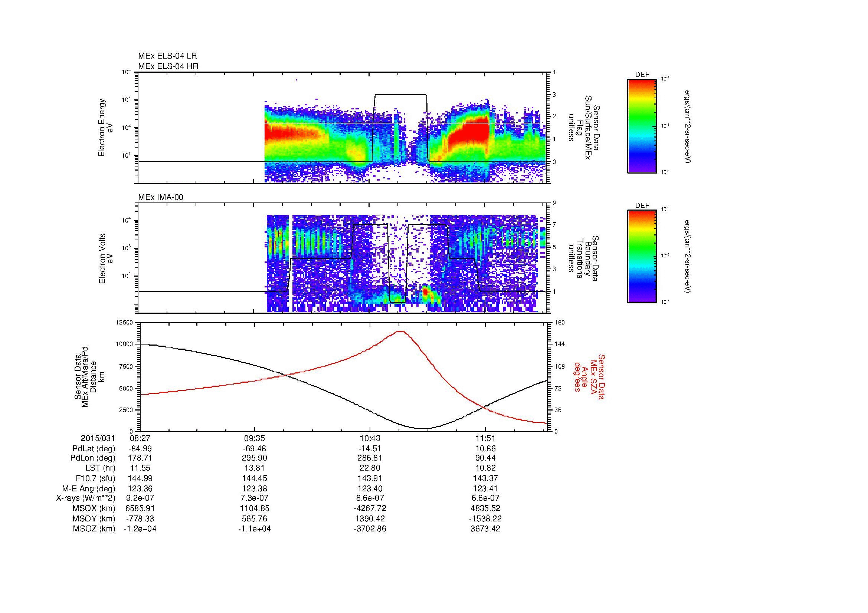Click the X-rays value '7.3e-07'
Image resolution: width=868 pixels, height=613 pixels.
[x=255, y=498]
